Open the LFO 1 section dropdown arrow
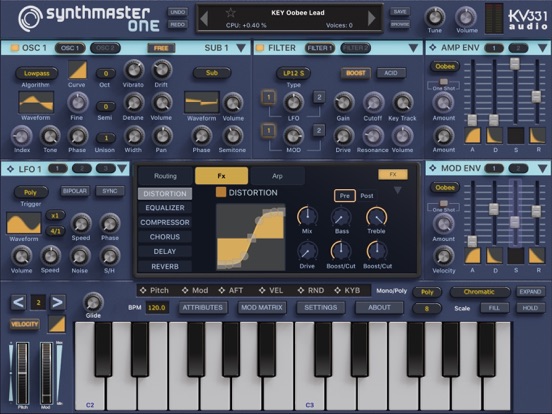 [x=122, y=169]
